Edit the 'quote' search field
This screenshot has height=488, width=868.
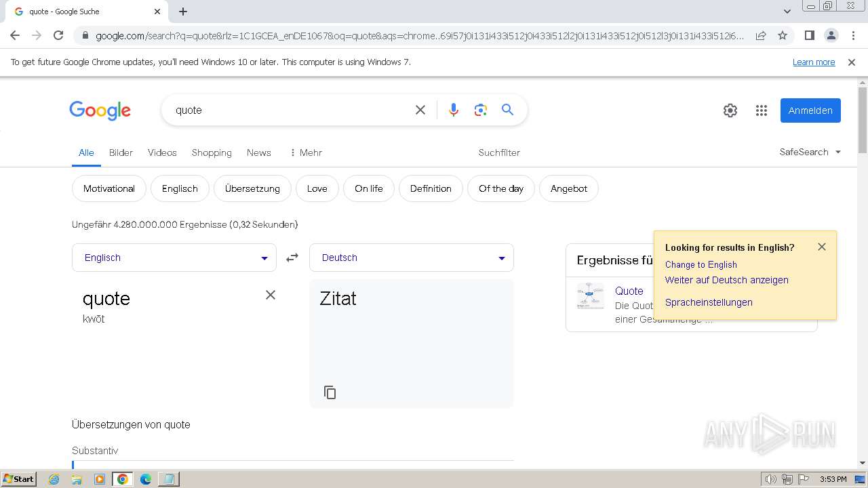(x=288, y=110)
